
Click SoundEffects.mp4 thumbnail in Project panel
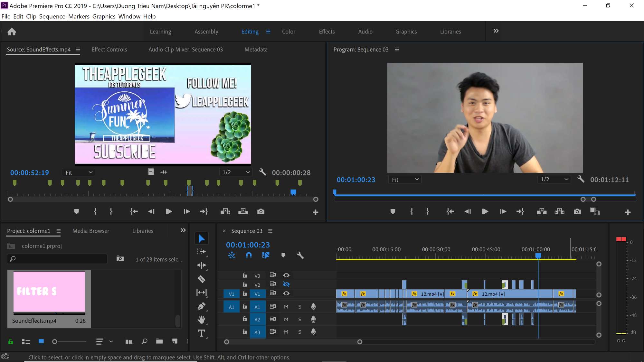(x=49, y=292)
